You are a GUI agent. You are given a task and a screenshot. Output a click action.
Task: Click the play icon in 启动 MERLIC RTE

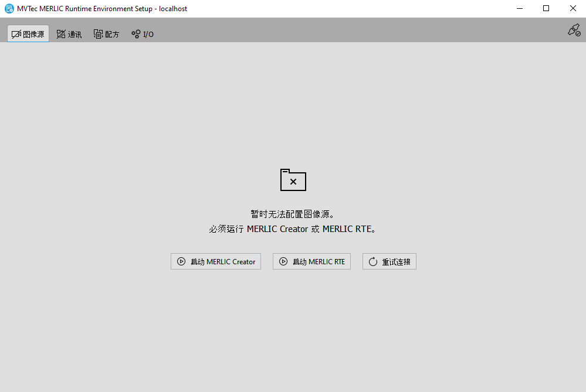tap(283, 262)
